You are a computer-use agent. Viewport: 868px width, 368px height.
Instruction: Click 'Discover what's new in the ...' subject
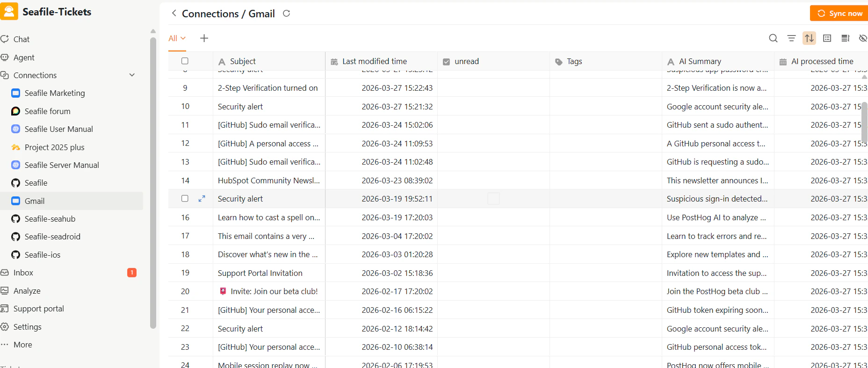click(x=268, y=254)
